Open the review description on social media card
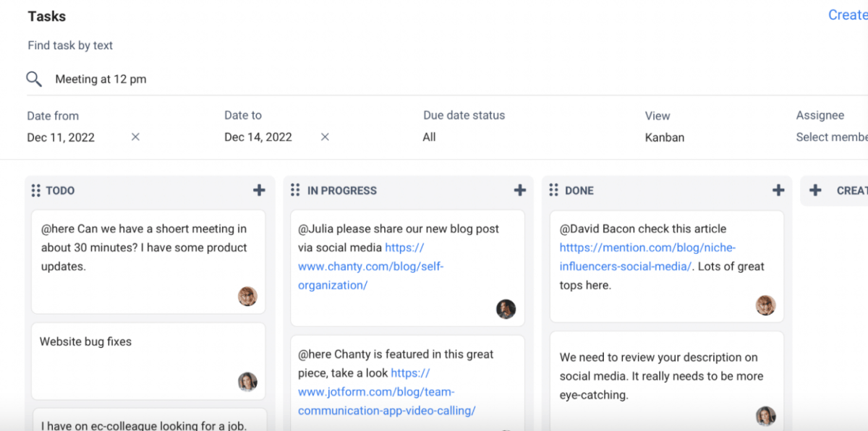Image resolution: width=868 pixels, height=431 pixels. point(667,381)
